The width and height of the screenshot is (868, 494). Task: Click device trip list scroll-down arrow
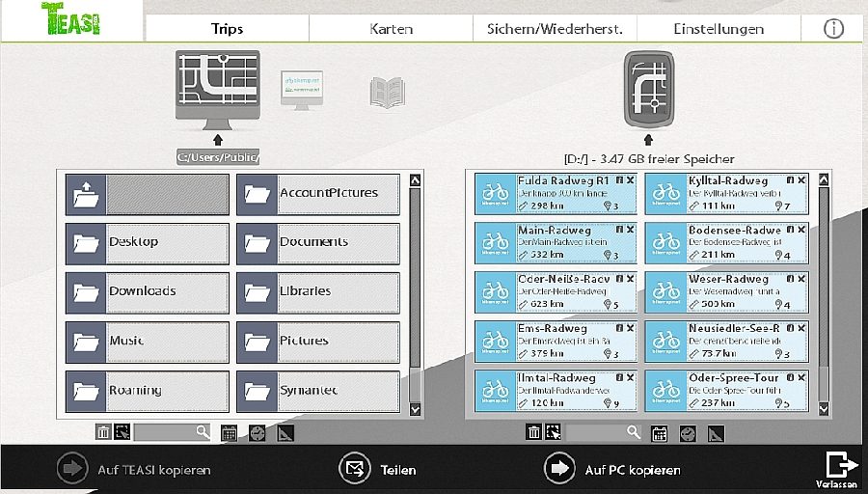coord(824,409)
